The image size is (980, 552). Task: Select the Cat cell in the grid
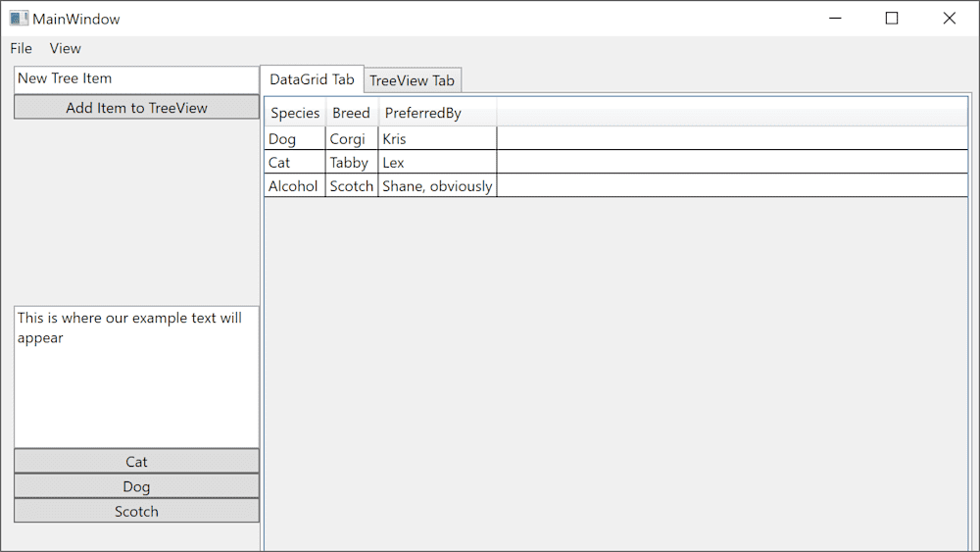(x=295, y=163)
